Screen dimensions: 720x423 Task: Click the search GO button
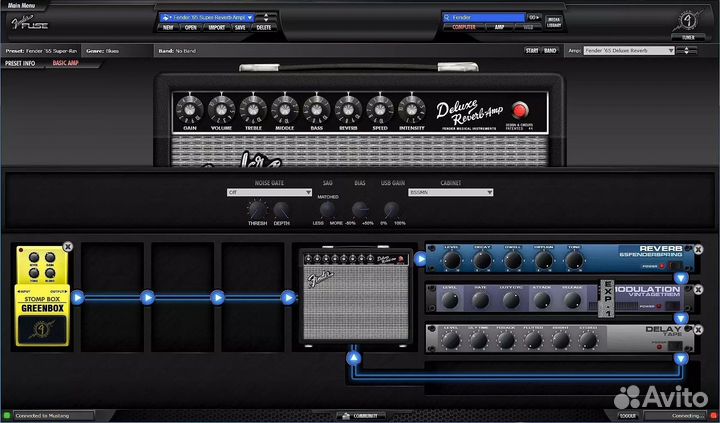pos(534,17)
